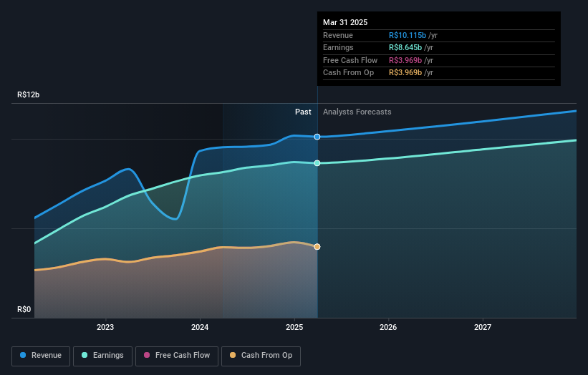Click the Cash From Op R$3.969b value
This screenshot has width=588, height=375.
[x=405, y=73]
